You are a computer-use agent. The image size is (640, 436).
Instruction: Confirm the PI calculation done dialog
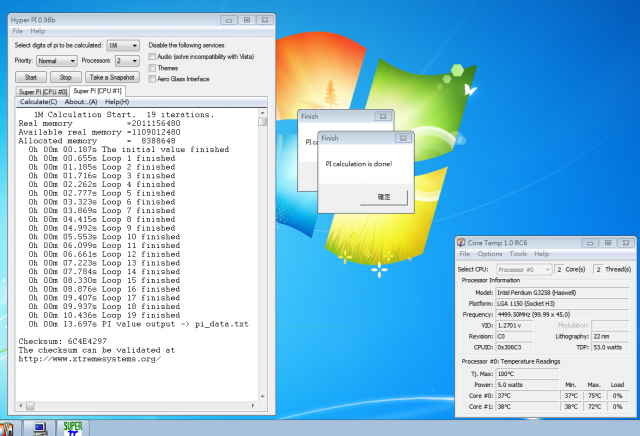tap(384, 197)
